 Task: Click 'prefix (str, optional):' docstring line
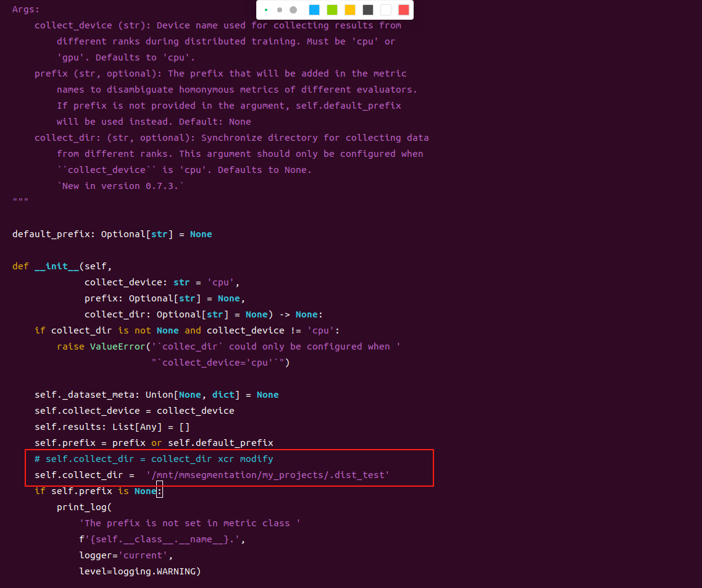pyautogui.click(x=220, y=73)
